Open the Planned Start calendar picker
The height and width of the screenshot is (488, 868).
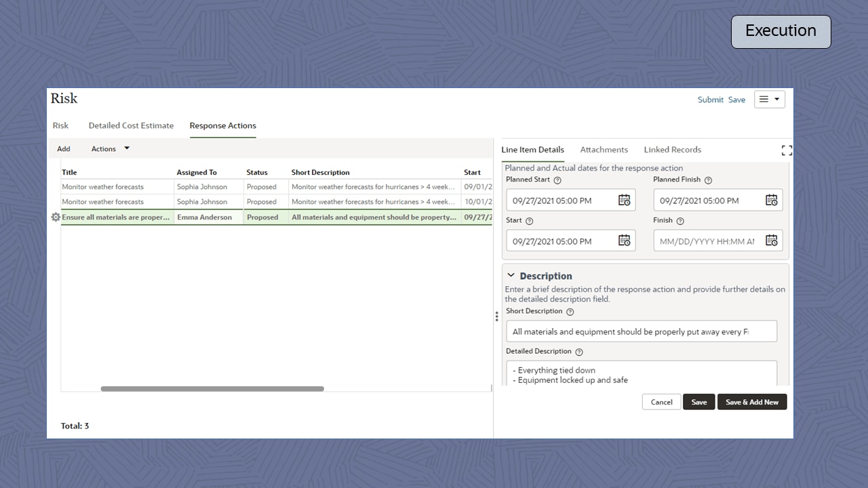[x=624, y=200]
